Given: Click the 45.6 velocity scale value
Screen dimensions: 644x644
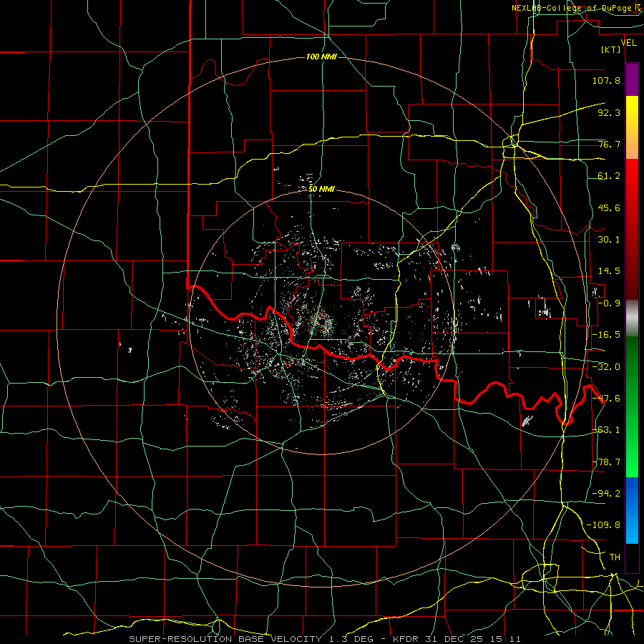Looking at the screenshot, I should (x=609, y=208).
